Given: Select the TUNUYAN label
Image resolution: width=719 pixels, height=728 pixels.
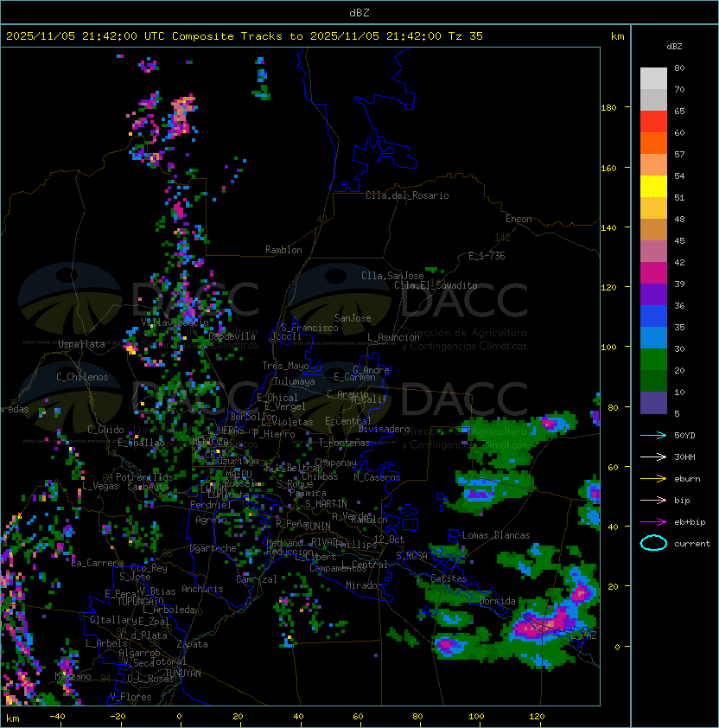Looking at the screenshot, I should 183,674.
